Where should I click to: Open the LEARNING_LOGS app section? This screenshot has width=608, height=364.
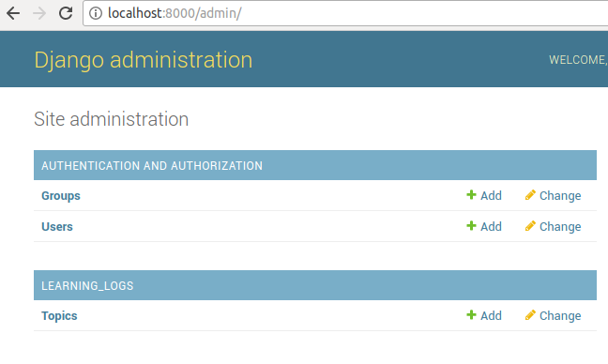87,286
